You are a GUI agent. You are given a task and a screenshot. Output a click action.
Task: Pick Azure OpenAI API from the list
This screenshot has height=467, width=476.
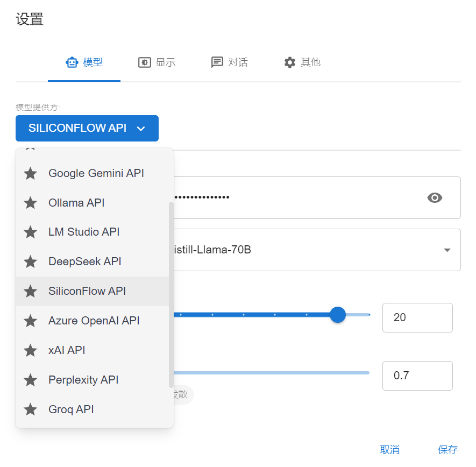pos(93,321)
